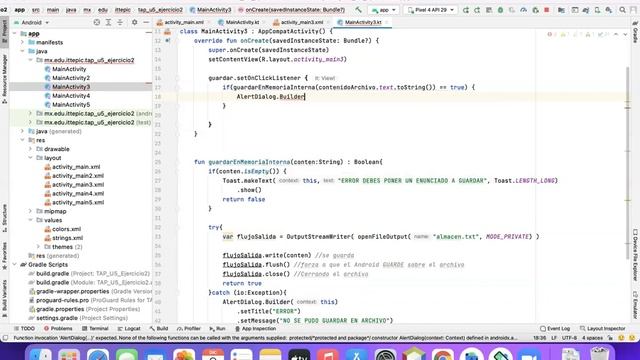The image size is (640, 360).
Task: Switch to the activity_main3.xml editor tab
Action: point(301,22)
